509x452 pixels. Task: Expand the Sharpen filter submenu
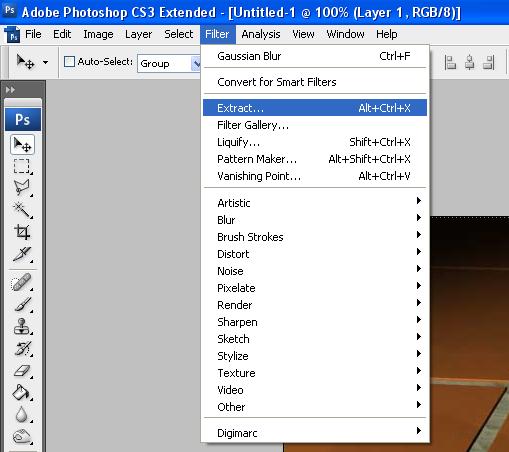[x=315, y=322]
